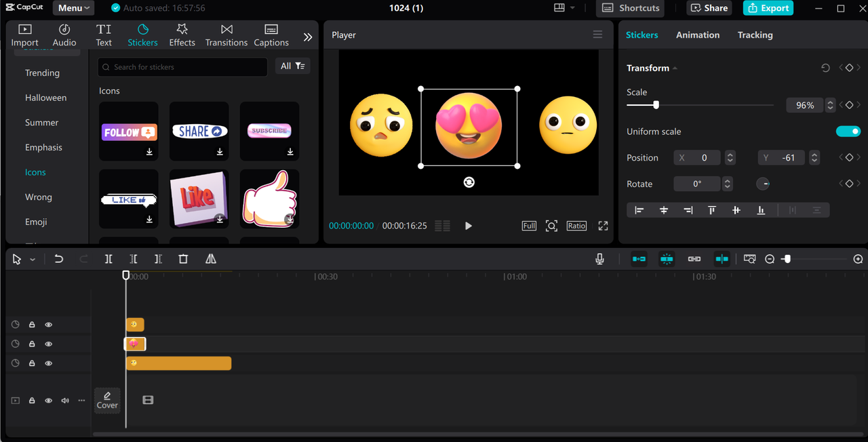
Task: Collapse the Transform section
Action: coord(675,68)
